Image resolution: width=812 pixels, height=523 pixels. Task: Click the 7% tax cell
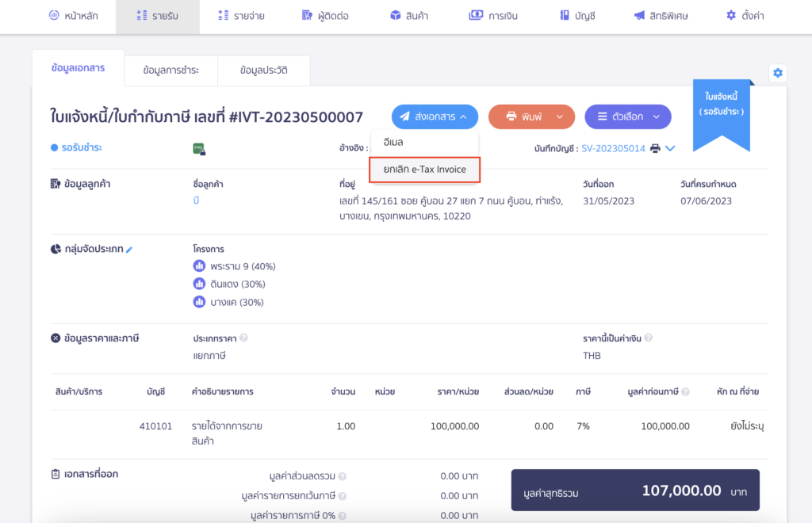pos(583,426)
